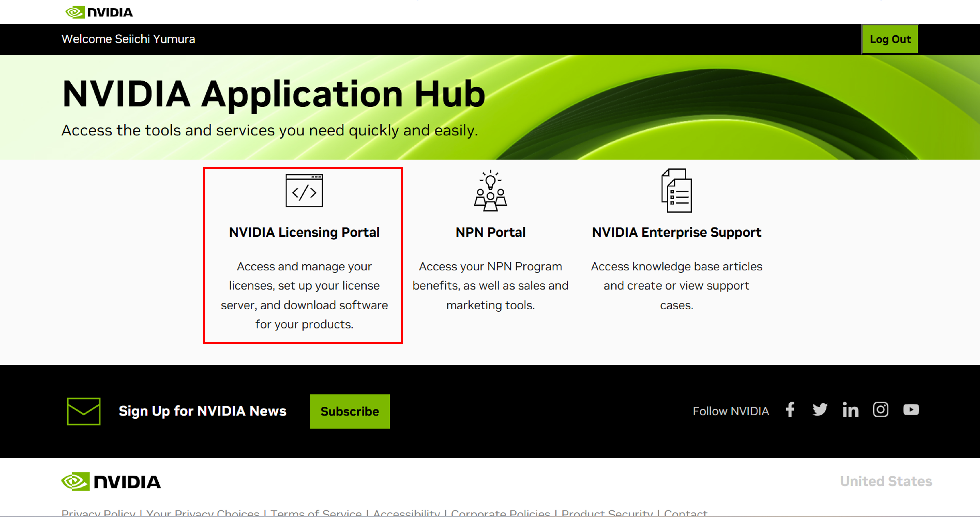Log out using the Log Out button
The height and width of the screenshot is (517, 980).
890,39
